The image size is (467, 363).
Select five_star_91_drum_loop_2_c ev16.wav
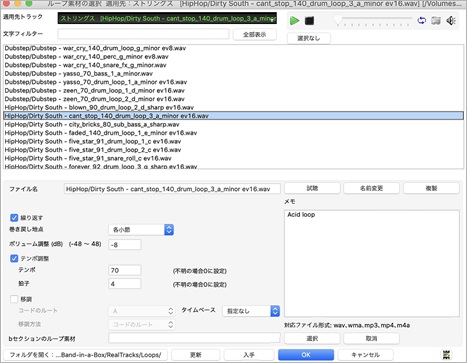(x=233, y=150)
